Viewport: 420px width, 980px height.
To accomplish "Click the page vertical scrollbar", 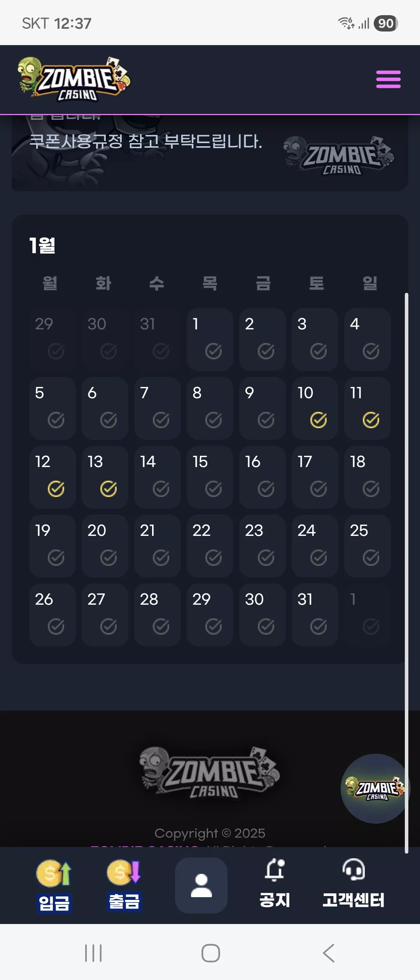I will tap(406, 572).
